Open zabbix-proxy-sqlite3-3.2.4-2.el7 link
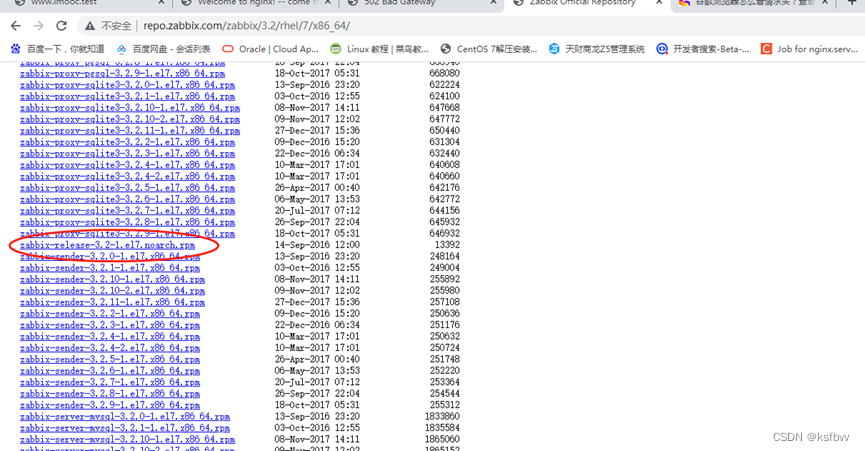865x451 pixels. [127, 176]
